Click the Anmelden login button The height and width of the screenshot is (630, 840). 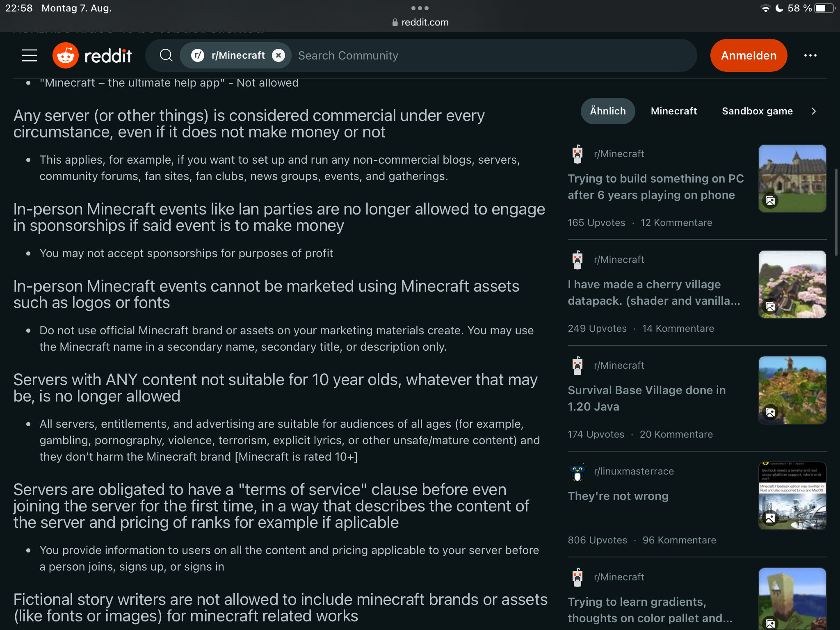[x=749, y=55]
